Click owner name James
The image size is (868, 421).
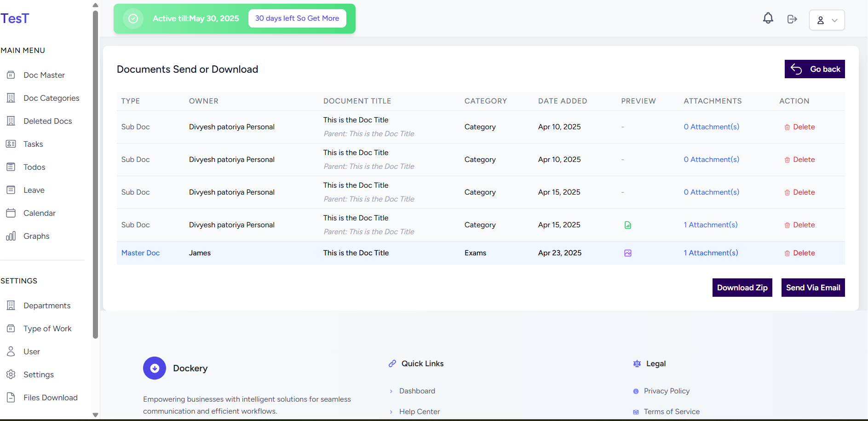(200, 253)
